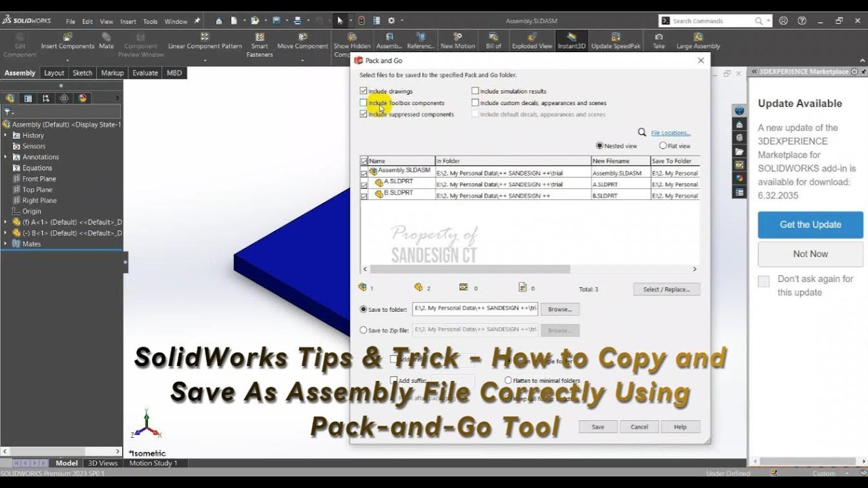
Task: Uncheck the A.SLDPRT row checkbox
Action: (x=364, y=185)
